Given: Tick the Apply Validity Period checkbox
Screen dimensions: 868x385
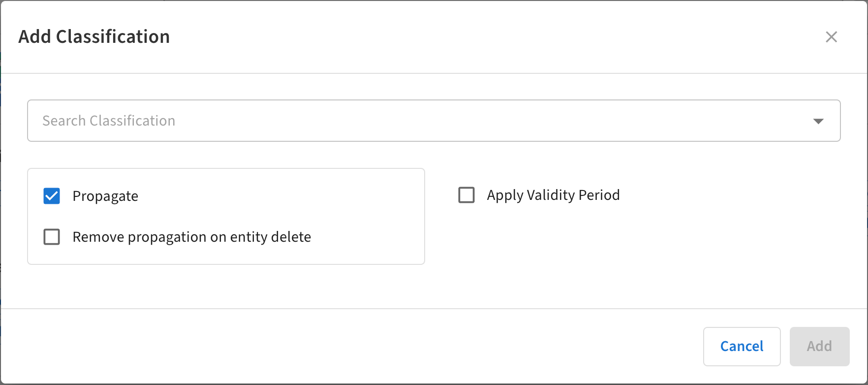Looking at the screenshot, I should 466,195.
